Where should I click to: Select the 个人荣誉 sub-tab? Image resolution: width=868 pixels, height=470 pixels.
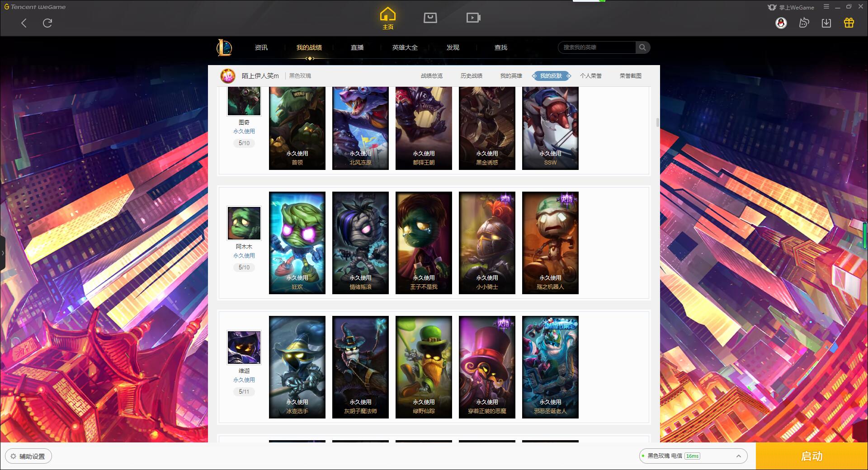click(x=591, y=76)
